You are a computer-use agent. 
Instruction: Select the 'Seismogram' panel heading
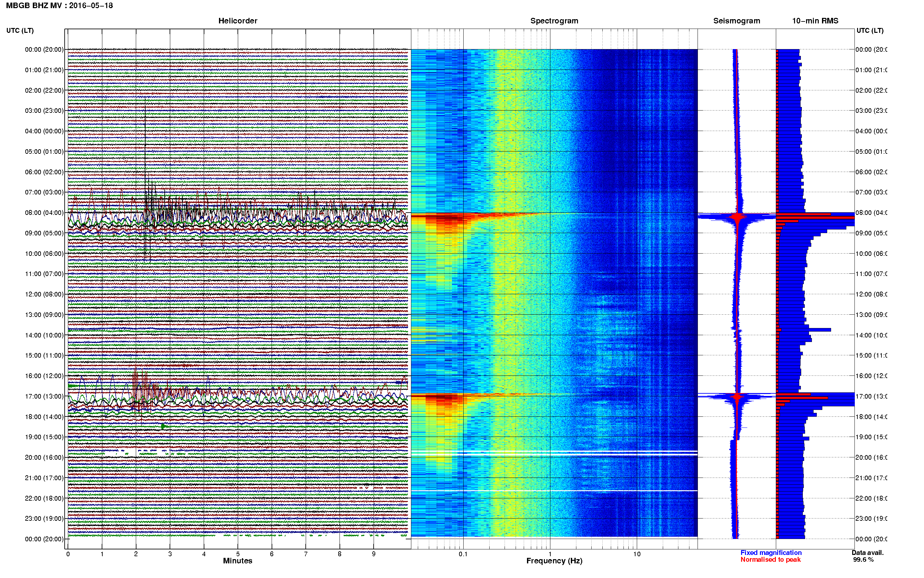pyautogui.click(x=737, y=21)
